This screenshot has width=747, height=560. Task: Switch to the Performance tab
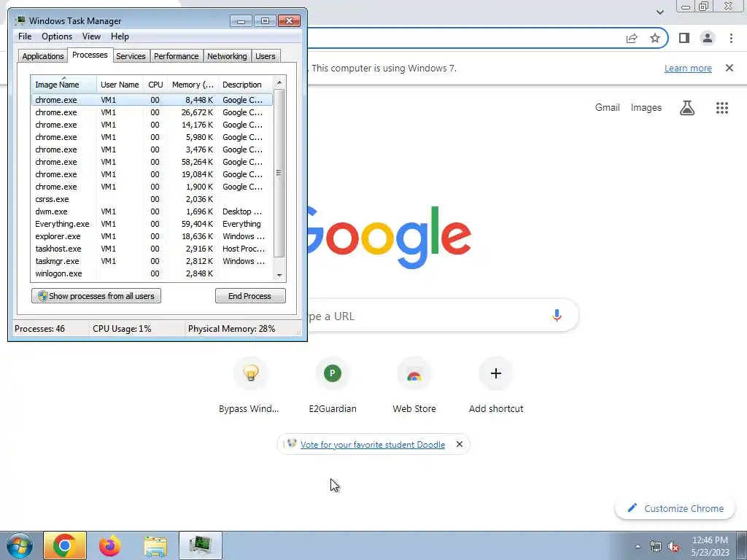176,56
